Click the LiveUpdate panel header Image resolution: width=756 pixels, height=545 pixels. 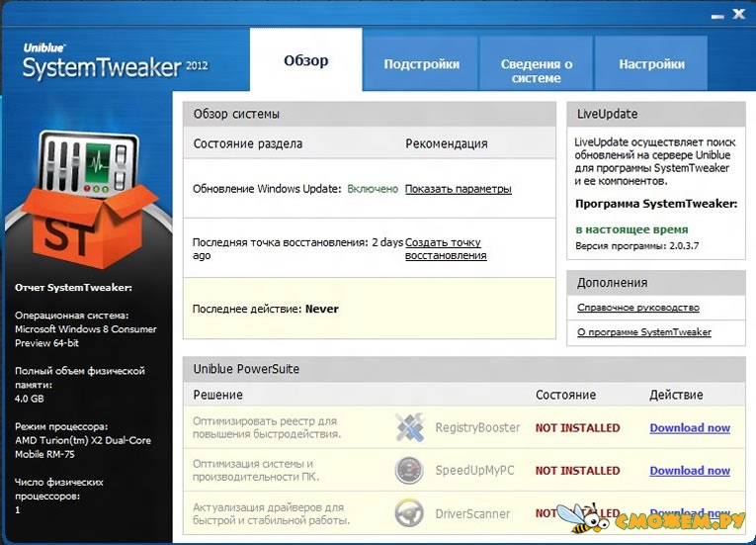(x=656, y=114)
